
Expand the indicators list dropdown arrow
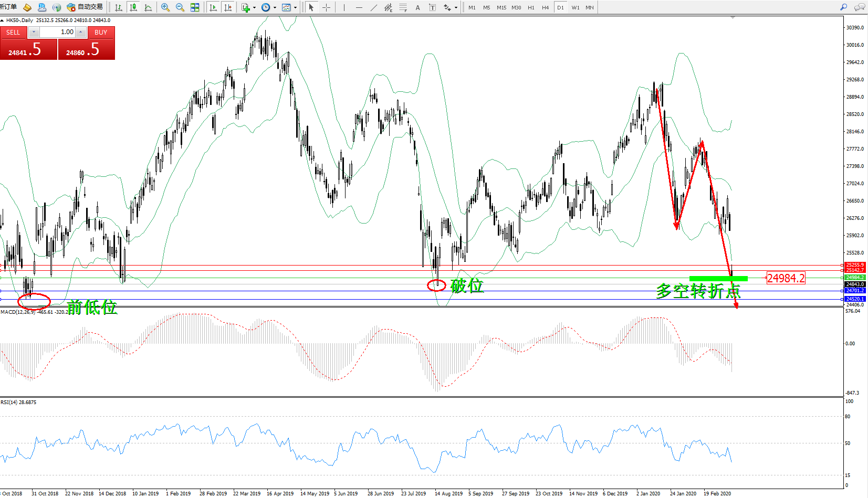[255, 7]
